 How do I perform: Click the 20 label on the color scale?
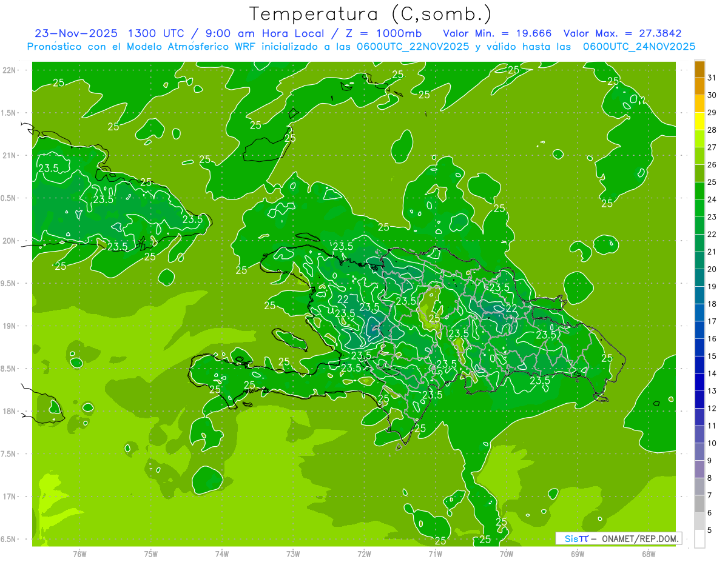click(712, 269)
